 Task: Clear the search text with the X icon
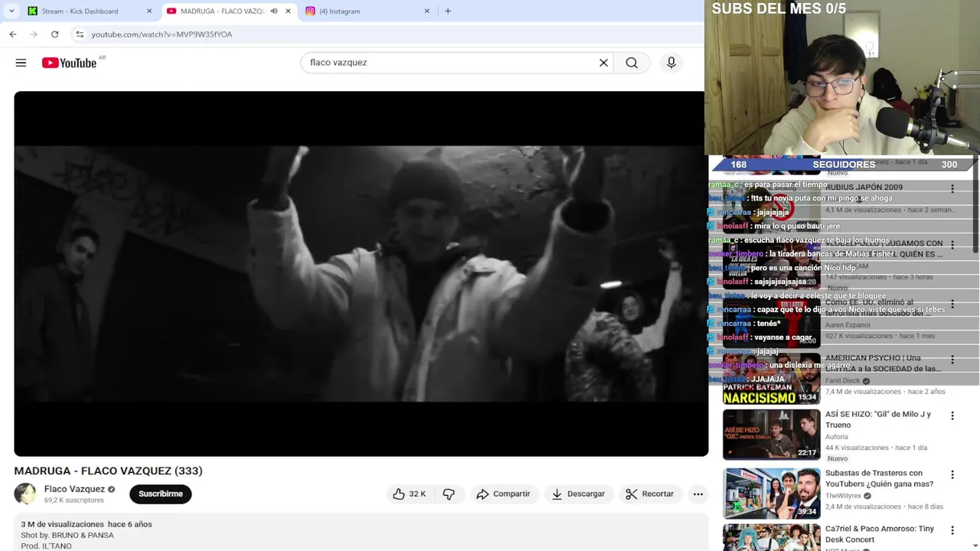click(603, 63)
